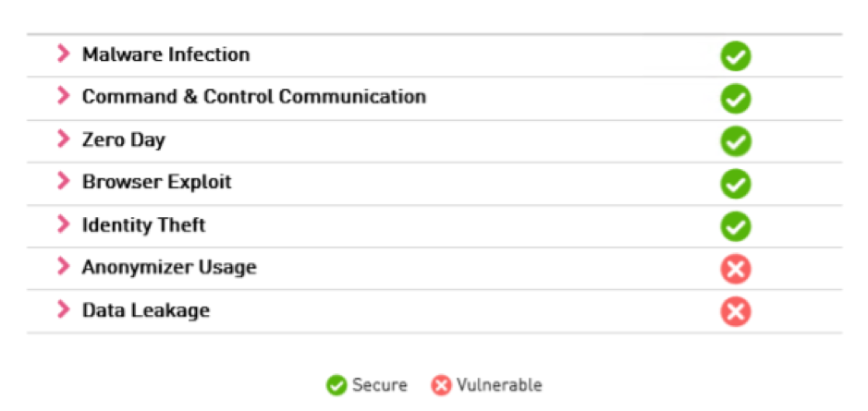Click the Vulnerable legend label
The width and height of the screenshot is (868, 411).
(499, 385)
